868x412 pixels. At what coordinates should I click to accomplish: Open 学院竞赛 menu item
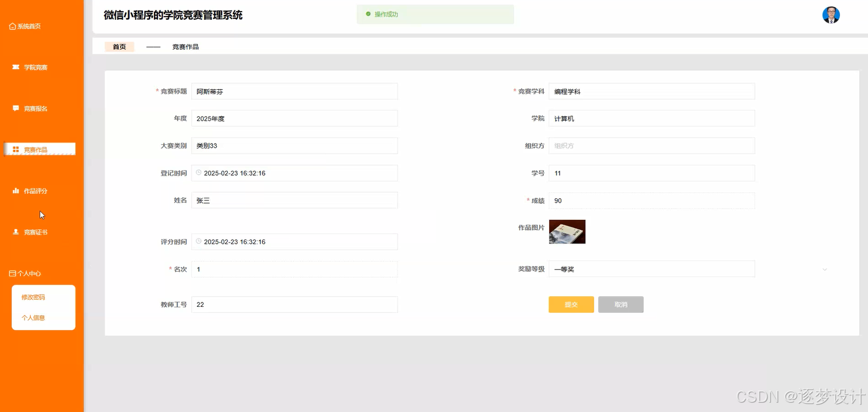(x=35, y=67)
